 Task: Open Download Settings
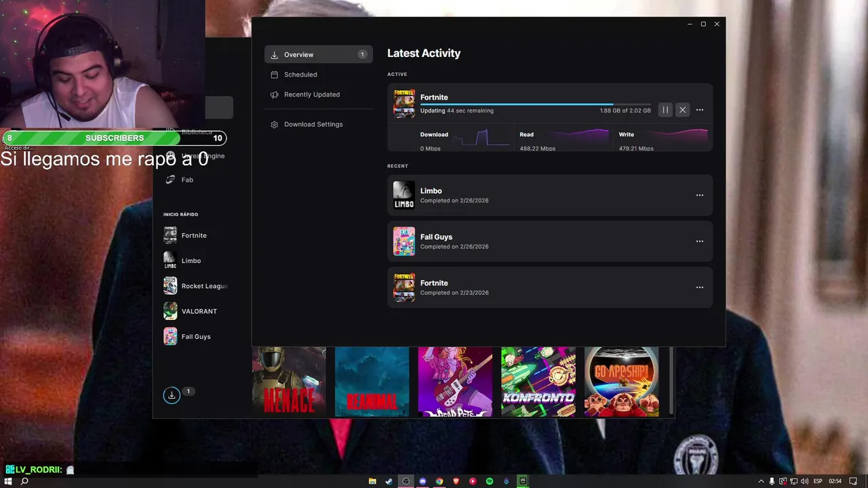[319, 124]
